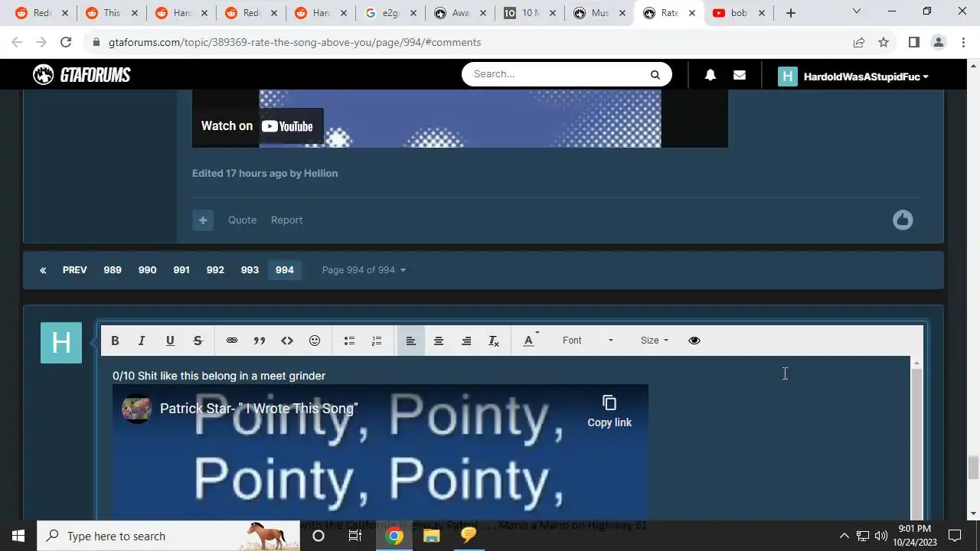Image resolution: width=980 pixels, height=551 pixels.
Task: Click Watch on YouTube button
Action: coord(257,126)
